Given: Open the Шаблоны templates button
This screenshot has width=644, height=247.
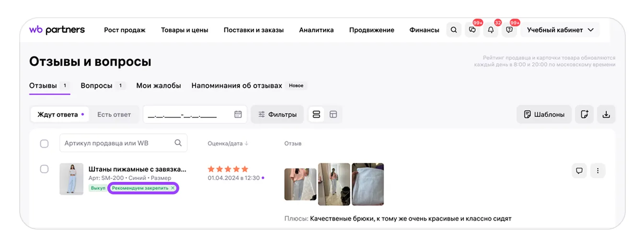Looking at the screenshot, I should 544,114.
